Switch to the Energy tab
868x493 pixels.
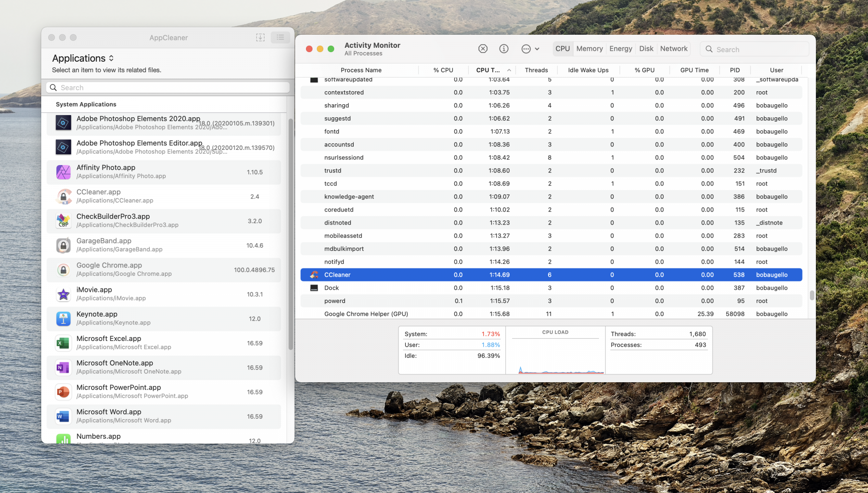tap(621, 49)
